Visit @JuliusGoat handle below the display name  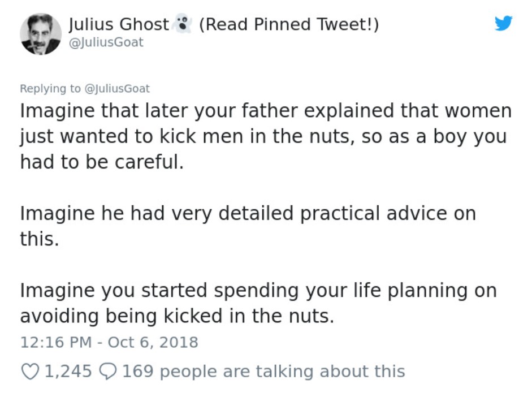(106, 42)
